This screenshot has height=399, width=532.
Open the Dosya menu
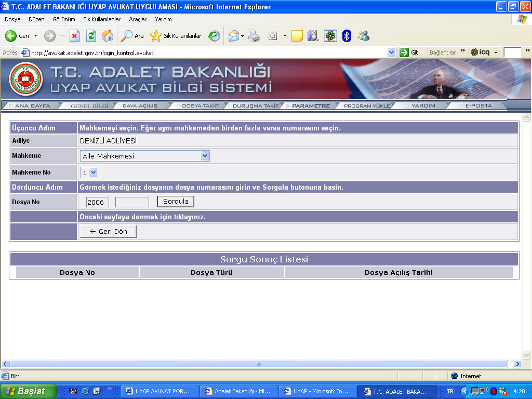(12, 19)
